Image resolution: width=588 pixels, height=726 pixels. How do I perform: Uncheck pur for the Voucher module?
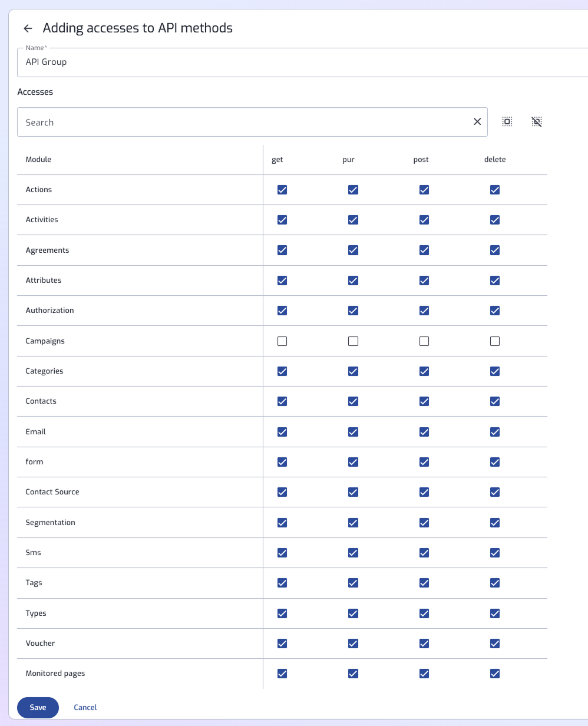[x=353, y=643]
